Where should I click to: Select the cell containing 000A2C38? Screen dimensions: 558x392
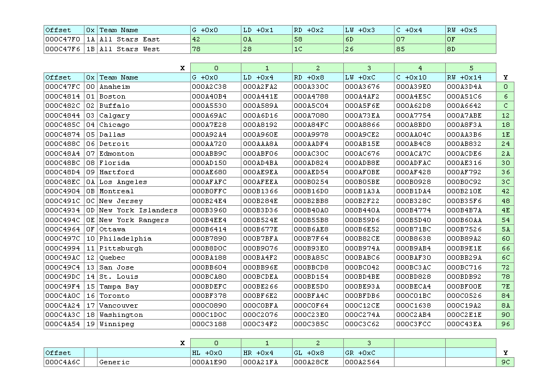point(215,87)
